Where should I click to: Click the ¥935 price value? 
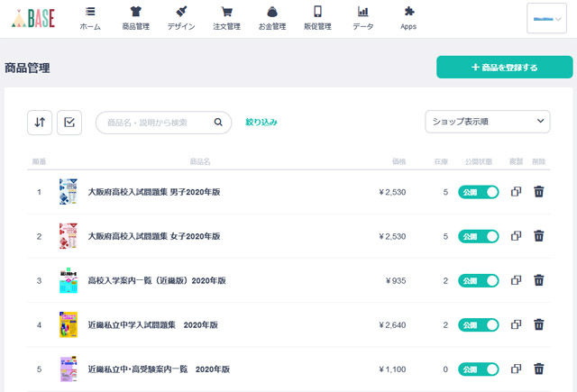[x=396, y=281]
